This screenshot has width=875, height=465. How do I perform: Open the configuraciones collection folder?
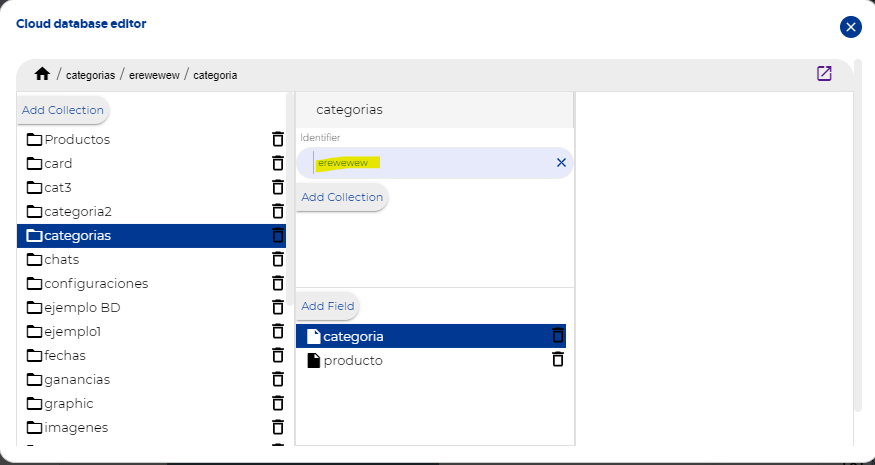tap(151, 284)
